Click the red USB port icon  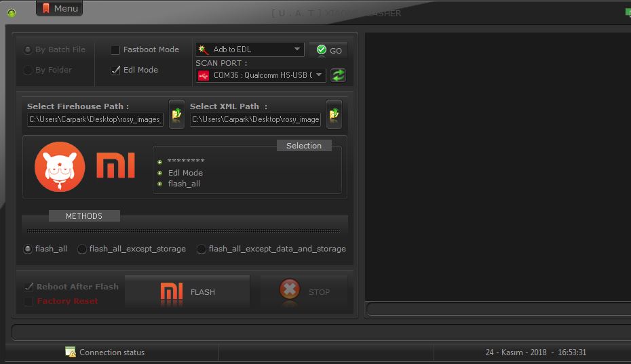[204, 75]
